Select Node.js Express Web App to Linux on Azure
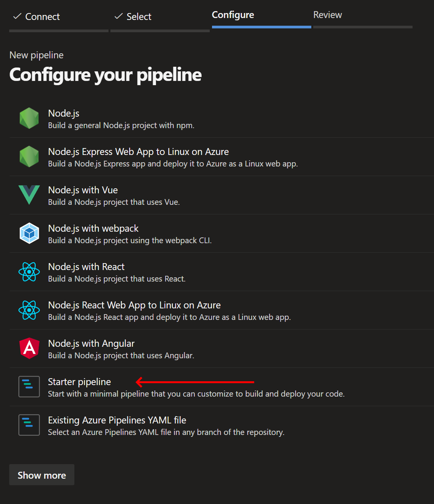Screen dimensions: 434x504 [138, 152]
